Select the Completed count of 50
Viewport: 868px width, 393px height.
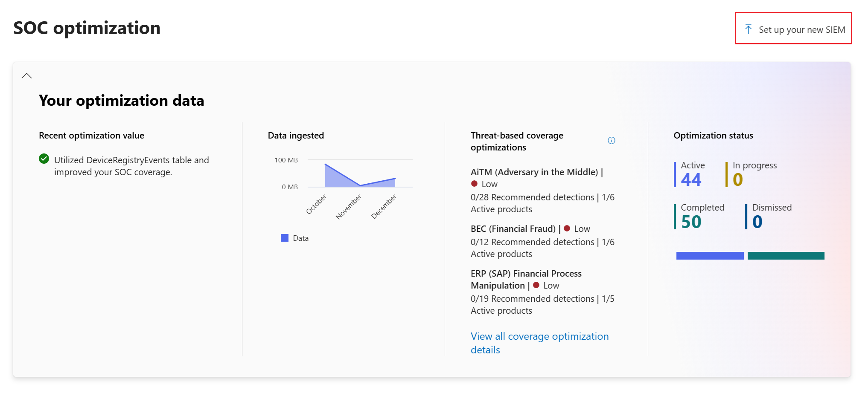point(690,221)
